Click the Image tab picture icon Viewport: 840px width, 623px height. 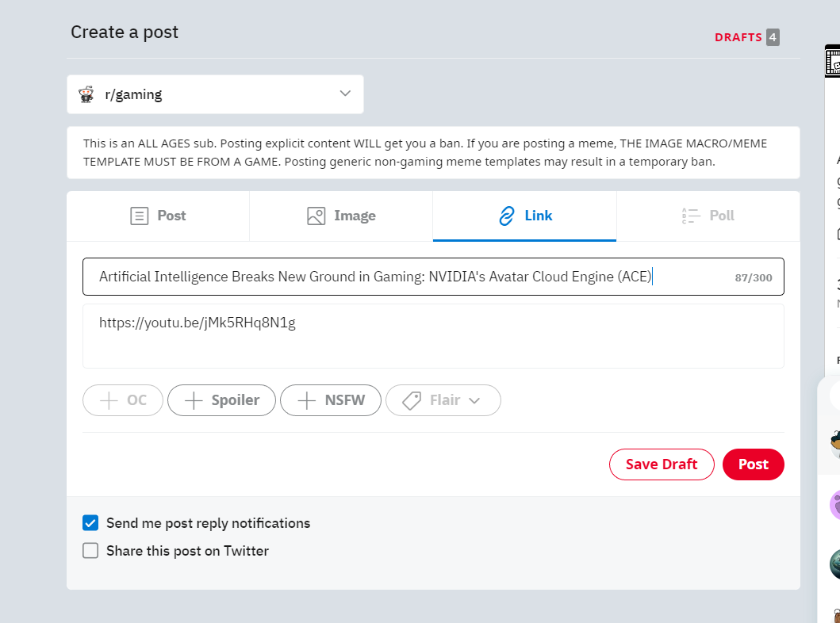click(x=316, y=216)
